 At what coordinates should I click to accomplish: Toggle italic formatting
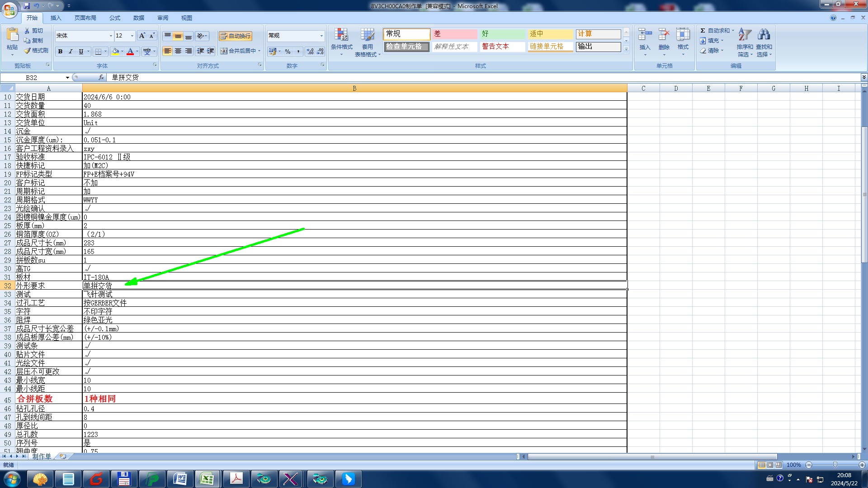pos(71,52)
